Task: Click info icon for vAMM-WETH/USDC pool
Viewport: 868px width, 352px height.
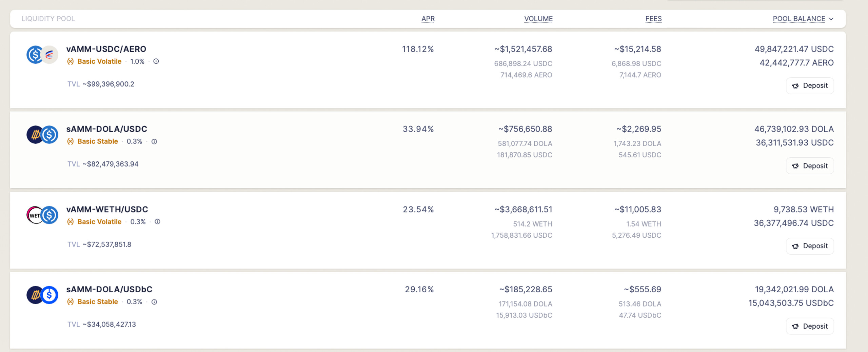Action: point(157,222)
